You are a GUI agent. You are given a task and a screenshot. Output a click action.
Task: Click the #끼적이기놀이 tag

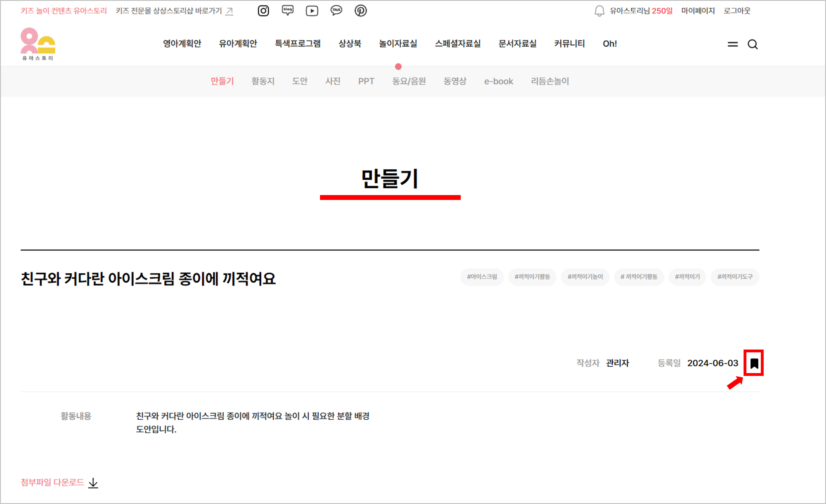[585, 277]
